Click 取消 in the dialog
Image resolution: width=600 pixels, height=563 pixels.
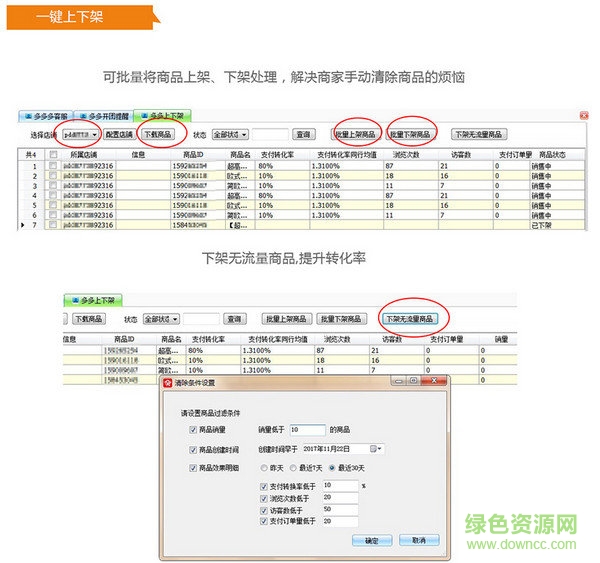pos(419,540)
